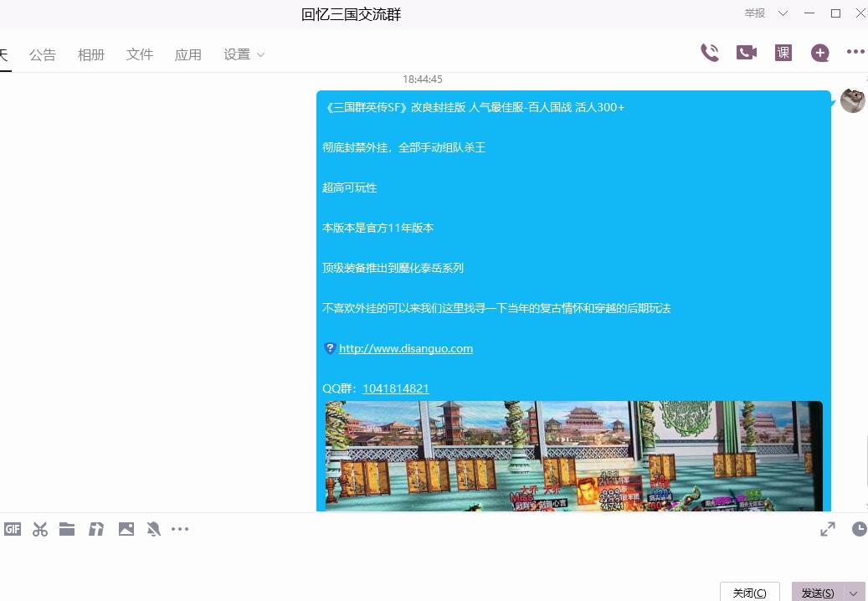Open the game screenshot image in message
Image resolution: width=868 pixels, height=601 pixels.
coord(573,456)
